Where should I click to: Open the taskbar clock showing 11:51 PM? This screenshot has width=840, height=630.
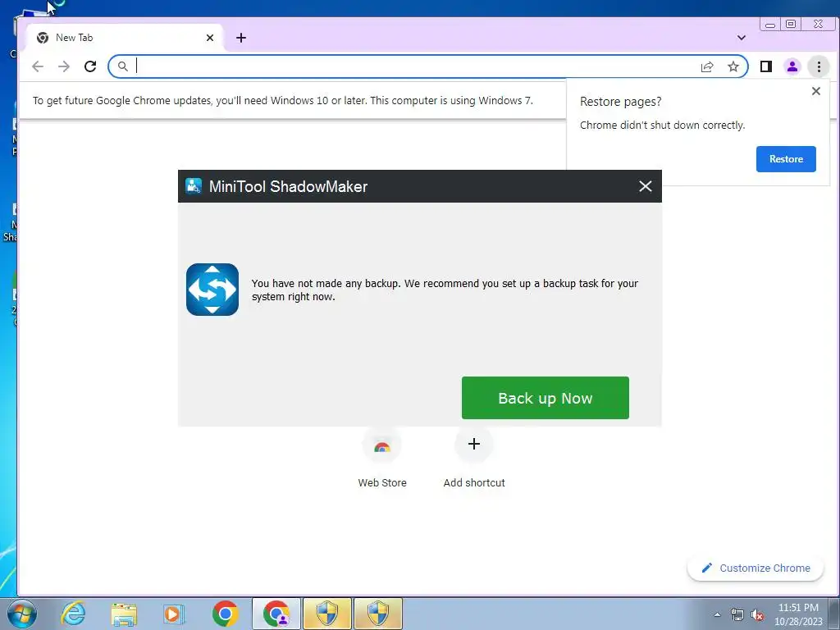pos(798,614)
